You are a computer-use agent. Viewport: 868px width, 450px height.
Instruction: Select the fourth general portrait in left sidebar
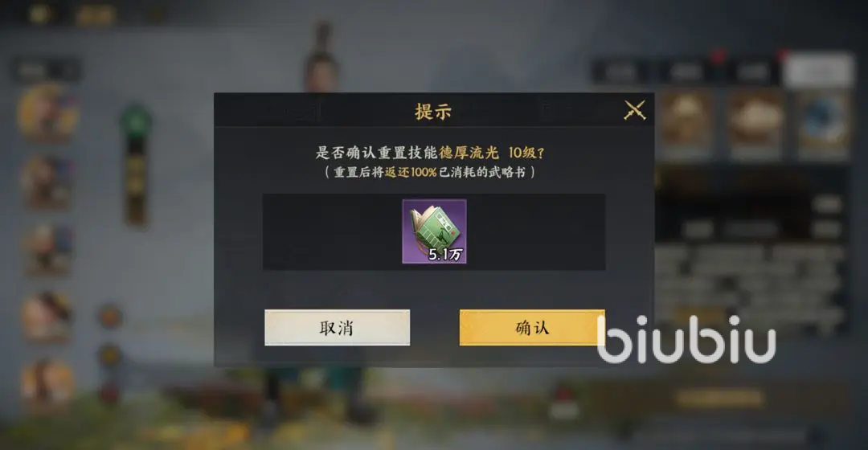pyautogui.click(x=47, y=317)
